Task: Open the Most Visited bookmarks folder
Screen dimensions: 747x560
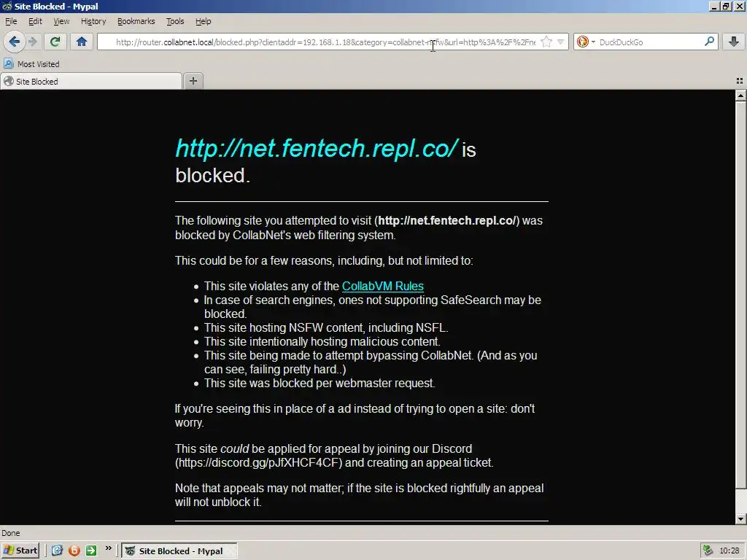Action: 31,64
